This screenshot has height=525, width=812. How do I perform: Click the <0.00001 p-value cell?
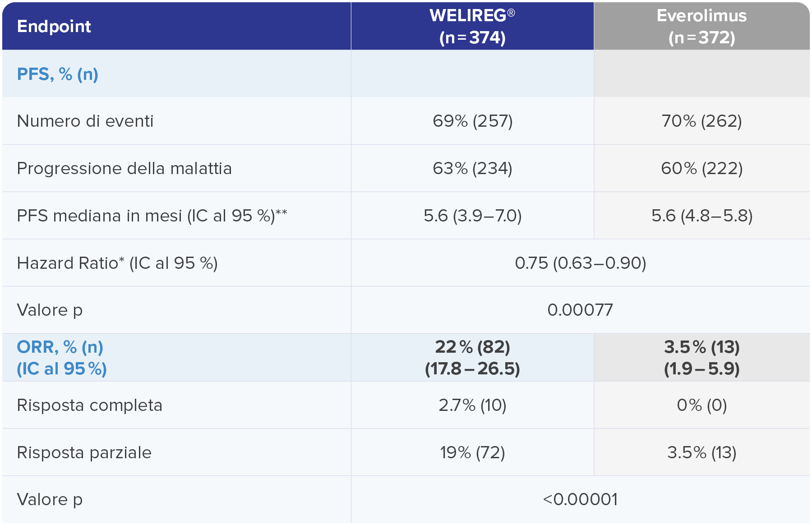tap(580, 499)
